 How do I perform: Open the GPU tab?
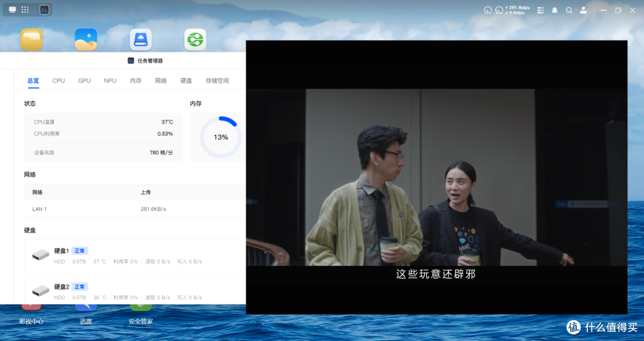(x=84, y=80)
